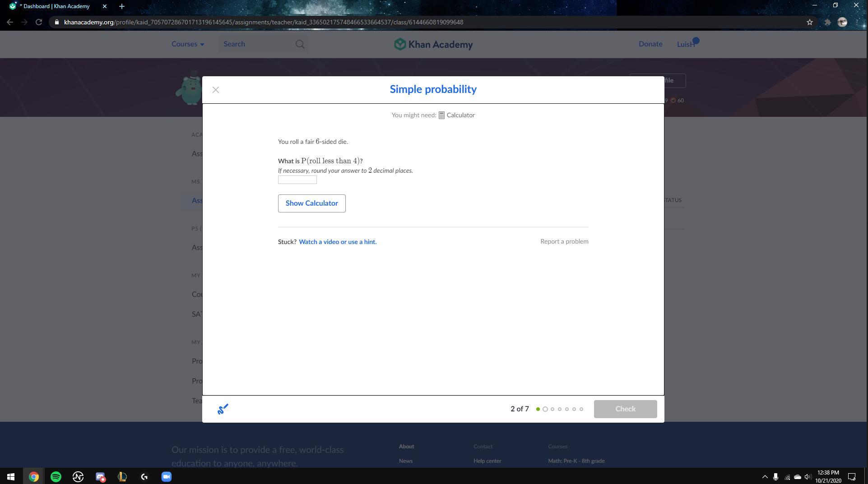
Task: Report a problem with this question
Action: 564,241
